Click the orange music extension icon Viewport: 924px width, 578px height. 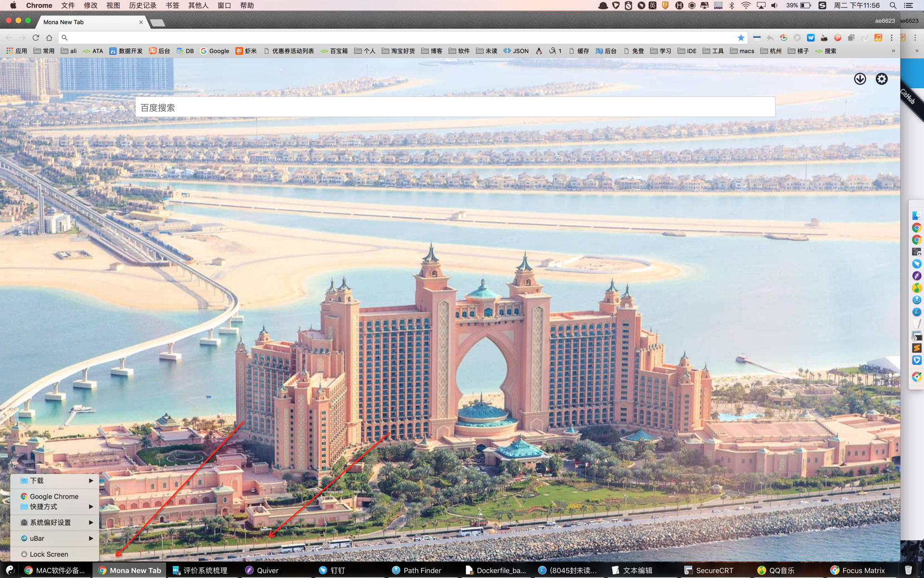coord(878,38)
